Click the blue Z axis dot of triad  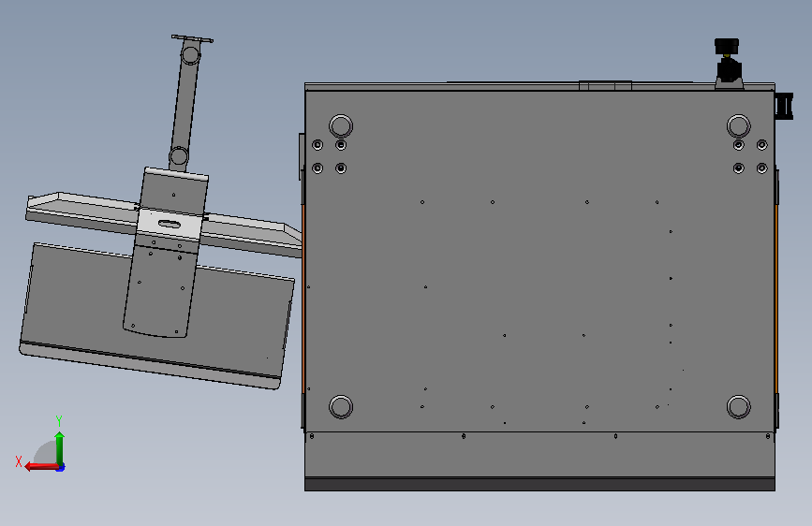tap(61, 467)
